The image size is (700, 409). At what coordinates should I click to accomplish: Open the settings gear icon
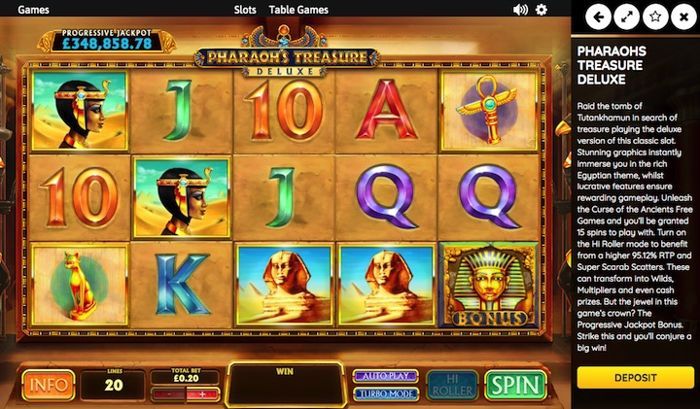pyautogui.click(x=541, y=9)
